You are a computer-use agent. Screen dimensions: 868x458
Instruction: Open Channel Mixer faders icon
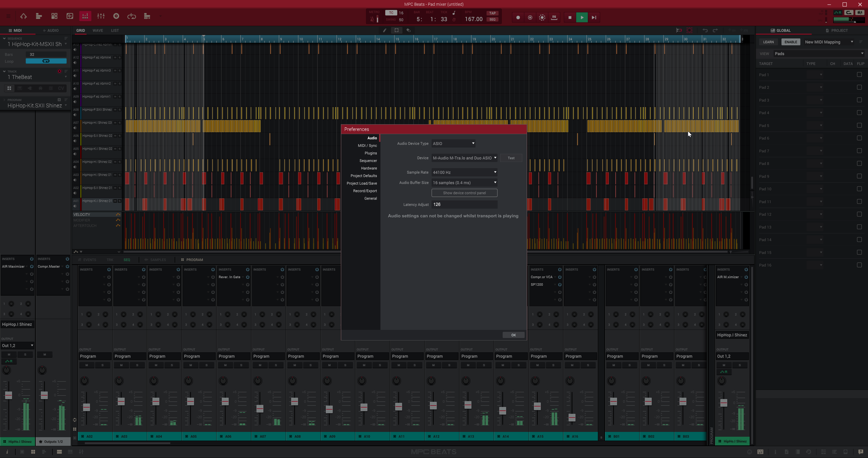pyautogui.click(x=101, y=16)
